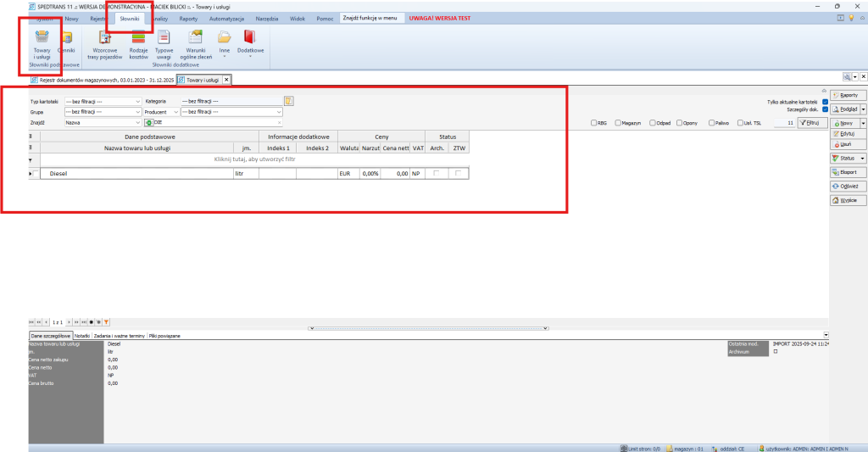Click the Znajdź funkcję w menu field
The height and width of the screenshot is (452, 868).
[x=370, y=18]
